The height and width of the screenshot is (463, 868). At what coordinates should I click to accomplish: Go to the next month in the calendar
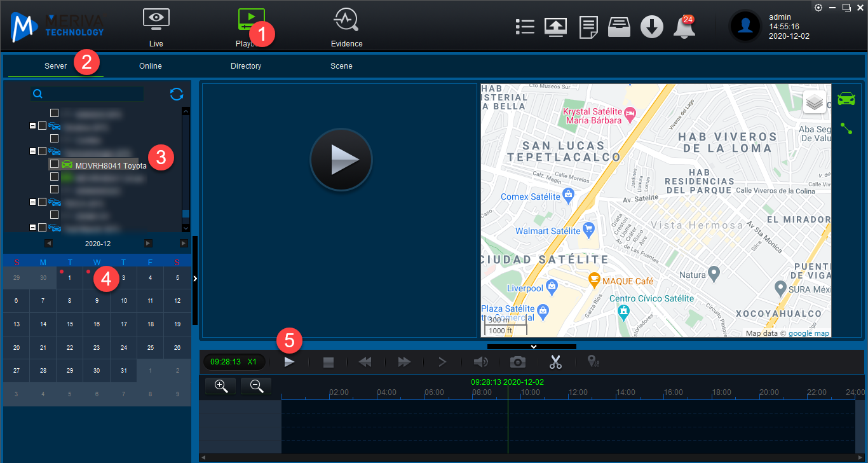(148, 244)
